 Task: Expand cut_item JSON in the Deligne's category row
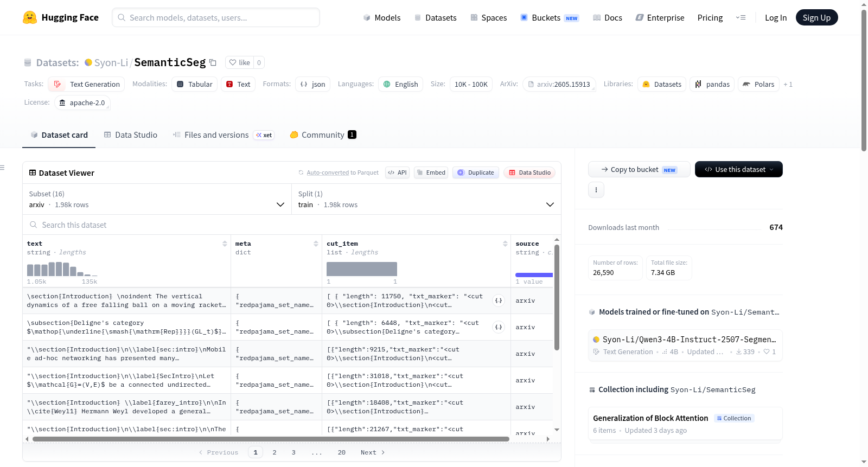click(499, 327)
